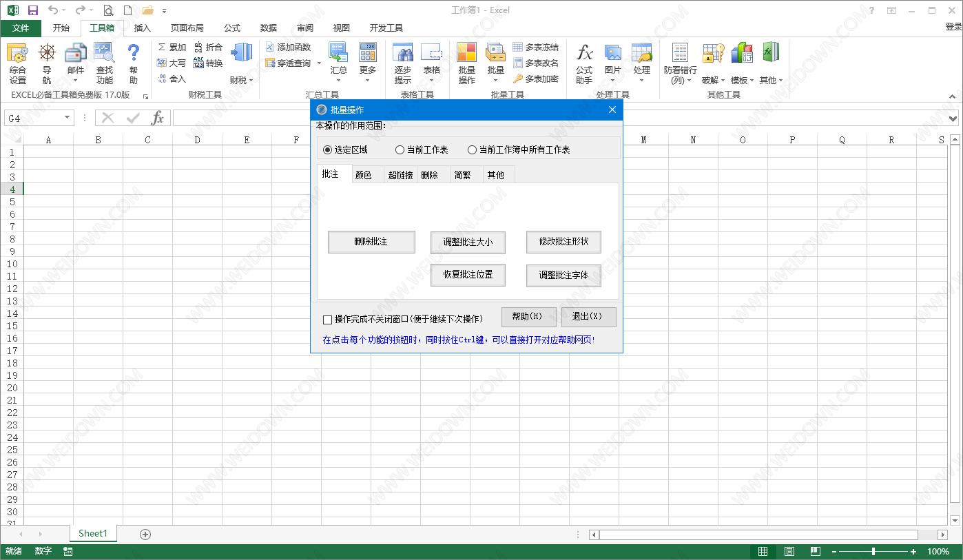
Task: Select the 折合 tool
Action: click(208, 47)
